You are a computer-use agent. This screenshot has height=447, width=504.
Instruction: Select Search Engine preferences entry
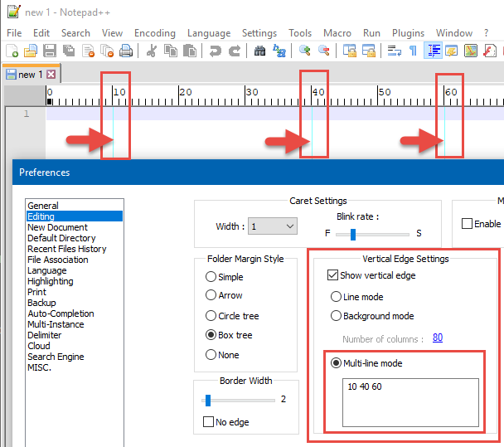tap(75, 357)
